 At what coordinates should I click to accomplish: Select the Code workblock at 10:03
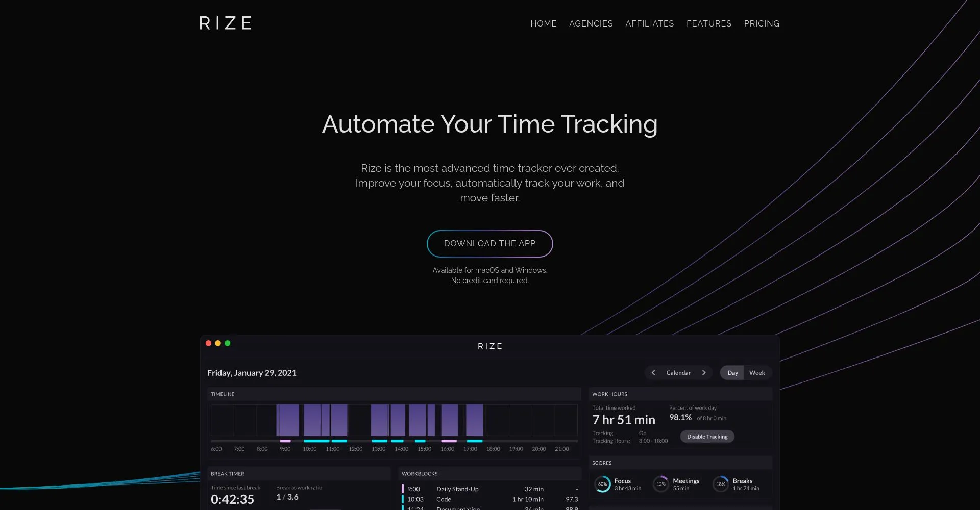pyautogui.click(x=490, y=500)
